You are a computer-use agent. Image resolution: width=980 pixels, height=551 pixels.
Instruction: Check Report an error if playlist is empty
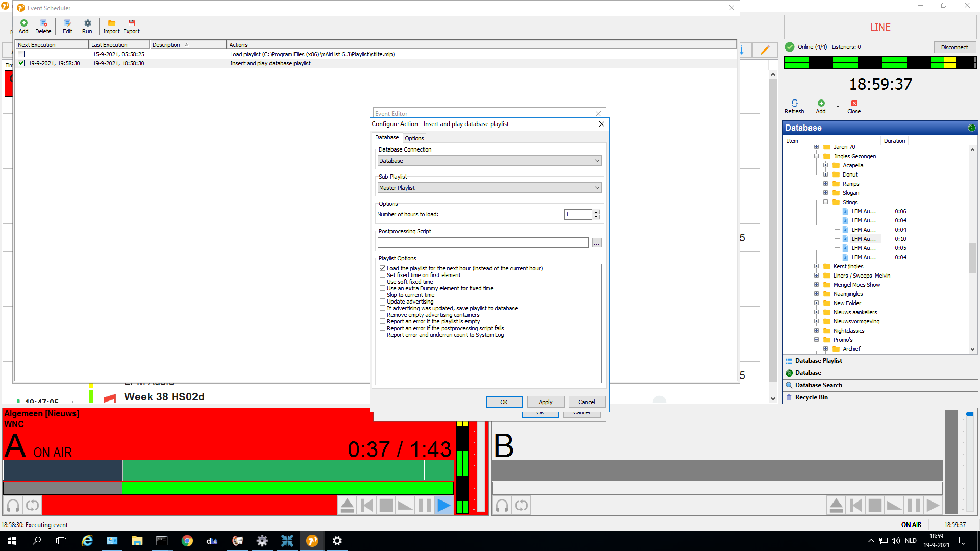[382, 321]
